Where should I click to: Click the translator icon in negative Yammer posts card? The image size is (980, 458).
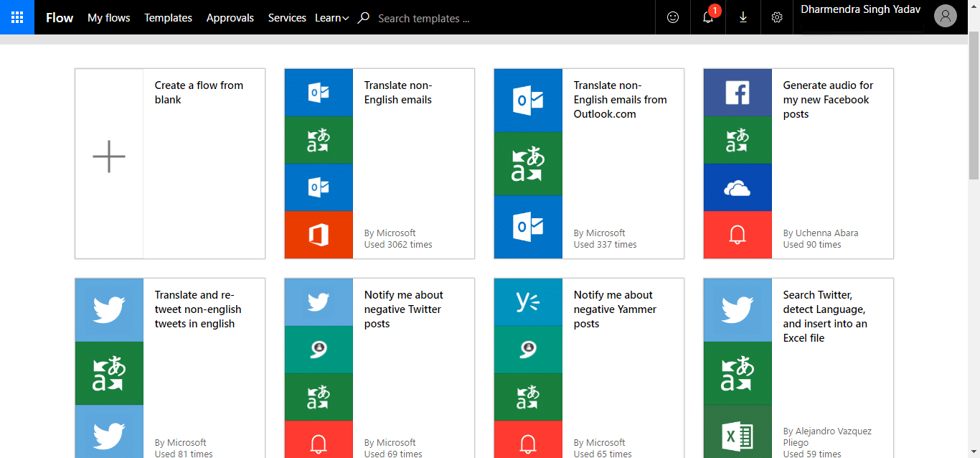pyautogui.click(x=528, y=397)
